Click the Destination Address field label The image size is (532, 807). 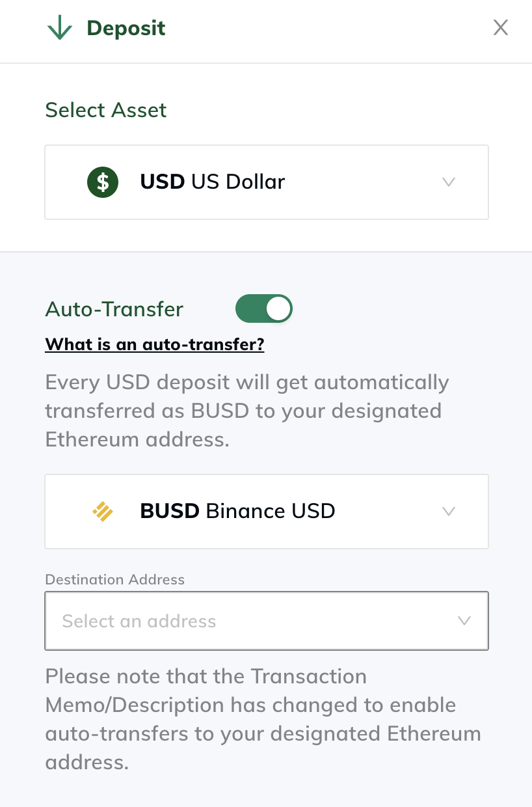pyautogui.click(x=115, y=579)
